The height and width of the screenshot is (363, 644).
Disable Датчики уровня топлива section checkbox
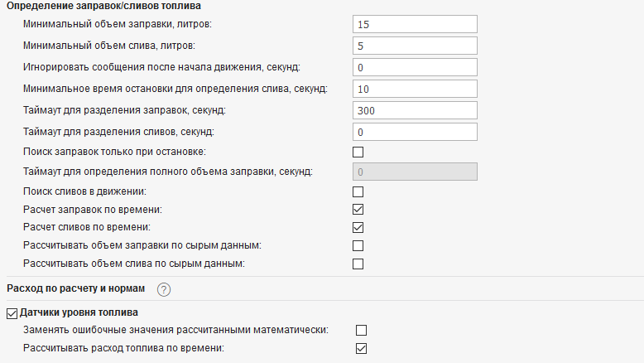point(12,312)
